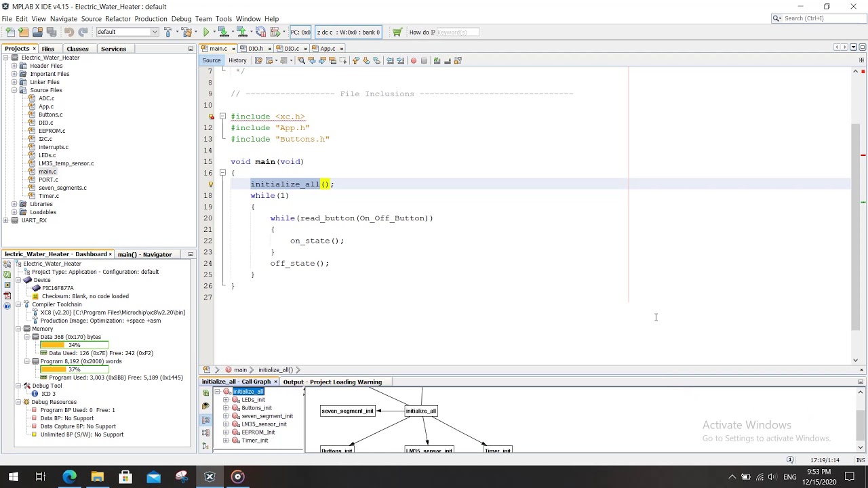This screenshot has width=868, height=488.
Task: Click the Data memory 34% usage bar
Action: point(74,345)
